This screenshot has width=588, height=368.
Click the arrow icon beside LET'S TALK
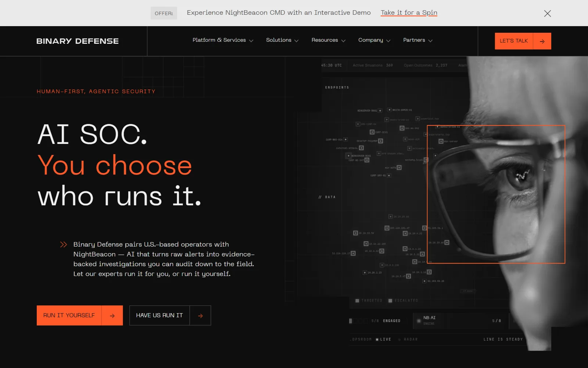pos(542,41)
